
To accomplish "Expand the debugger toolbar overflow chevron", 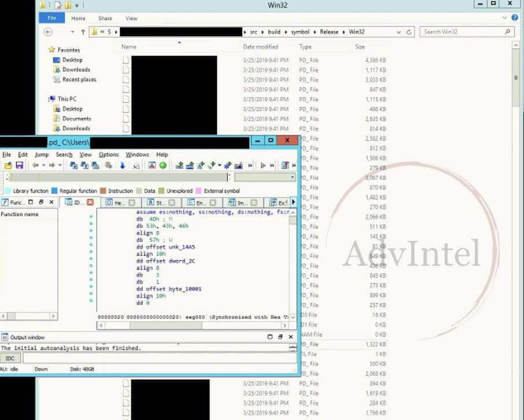I will [x=272, y=165].
